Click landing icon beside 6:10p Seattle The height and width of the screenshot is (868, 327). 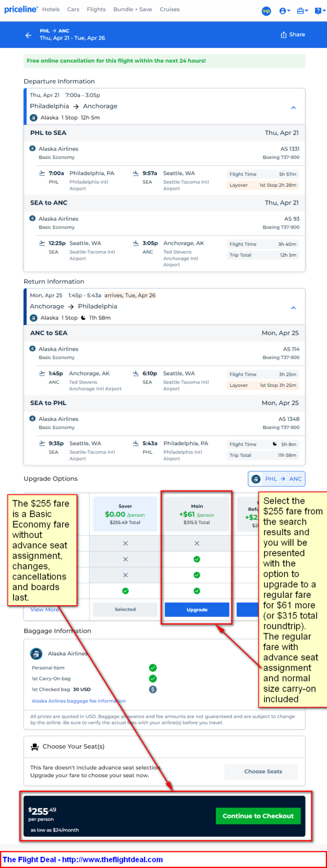click(x=136, y=373)
